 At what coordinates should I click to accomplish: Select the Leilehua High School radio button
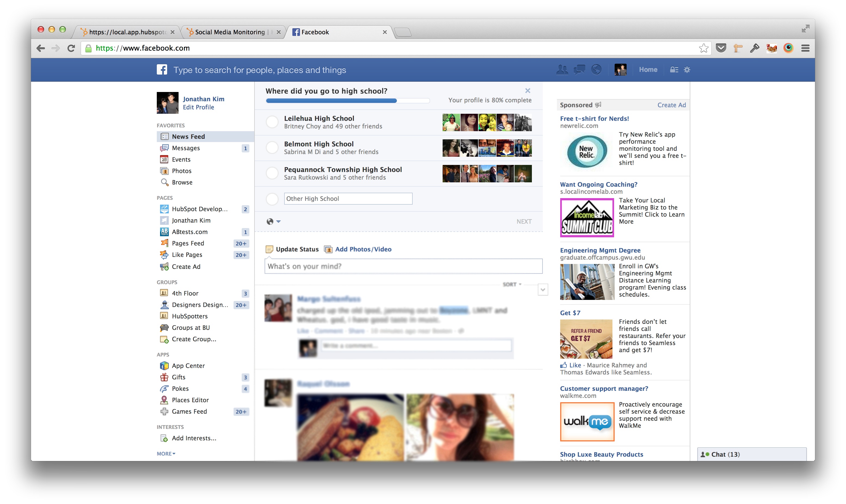(272, 122)
